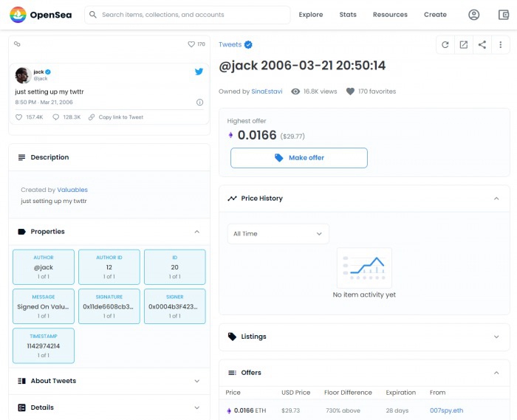Viewport: 517px width, 420px height.
Task: Click the verified badge next to Tweets
Action: point(248,44)
